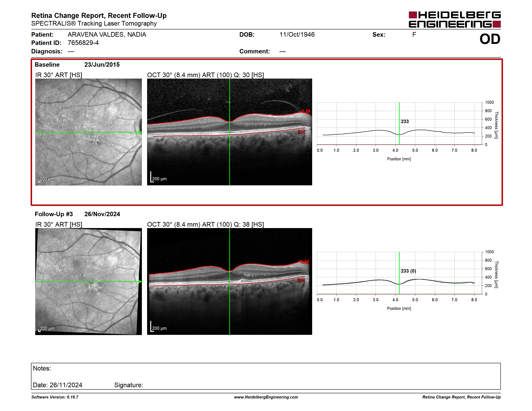Click the OD eye indicator
The width and height of the screenshot is (532, 411).
(x=490, y=39)
